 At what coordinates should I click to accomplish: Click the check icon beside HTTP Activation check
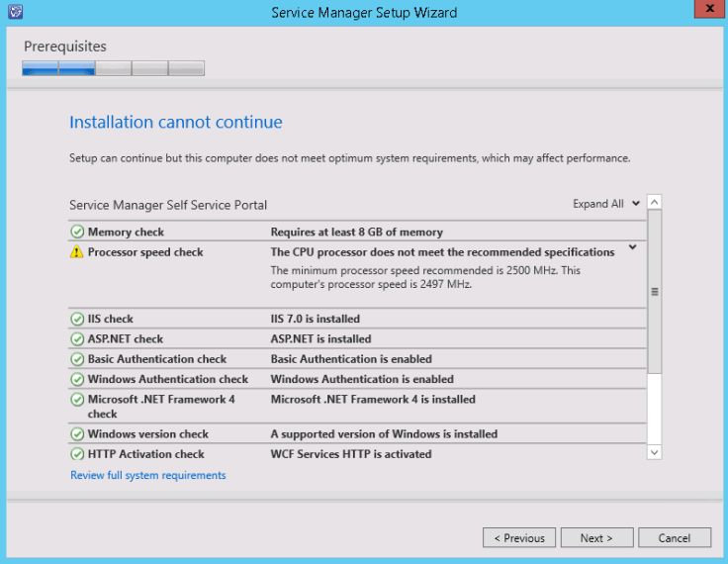click(77, 454)
